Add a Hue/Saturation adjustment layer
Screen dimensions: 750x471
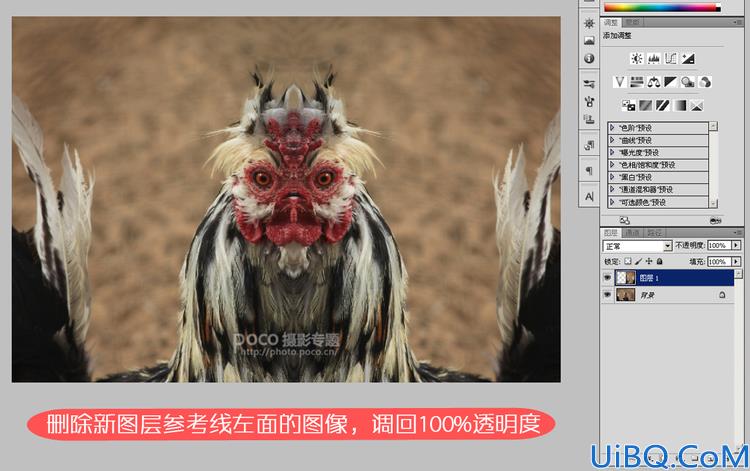637,82
